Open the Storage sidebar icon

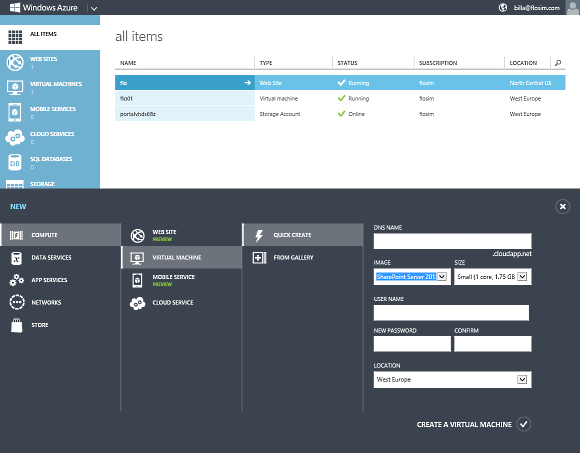point(15,184)
